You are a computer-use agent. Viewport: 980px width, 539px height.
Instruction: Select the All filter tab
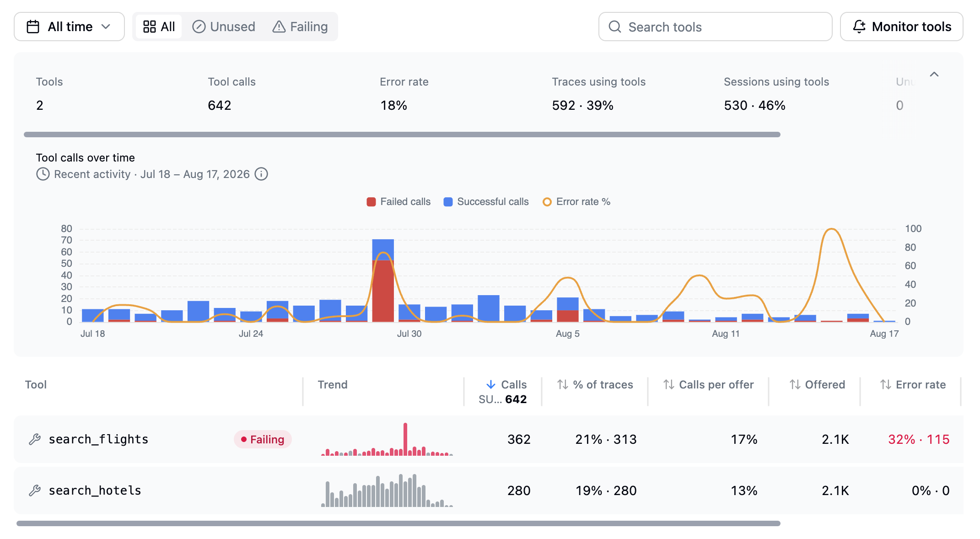tap(159, 27)
